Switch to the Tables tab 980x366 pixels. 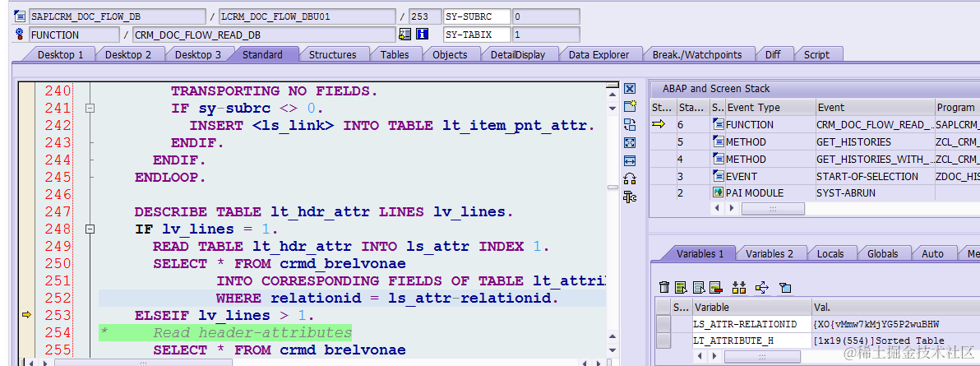coord(395,54)
